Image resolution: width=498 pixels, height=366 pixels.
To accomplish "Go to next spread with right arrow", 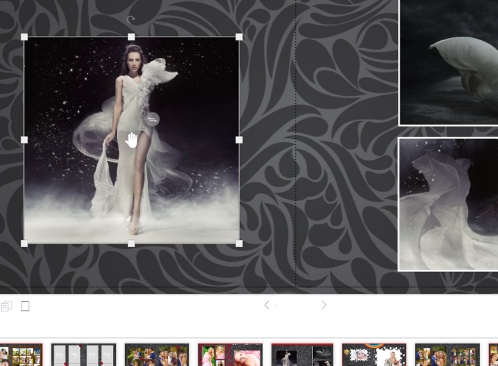I will pyautogui.click(x=324, y=305).
